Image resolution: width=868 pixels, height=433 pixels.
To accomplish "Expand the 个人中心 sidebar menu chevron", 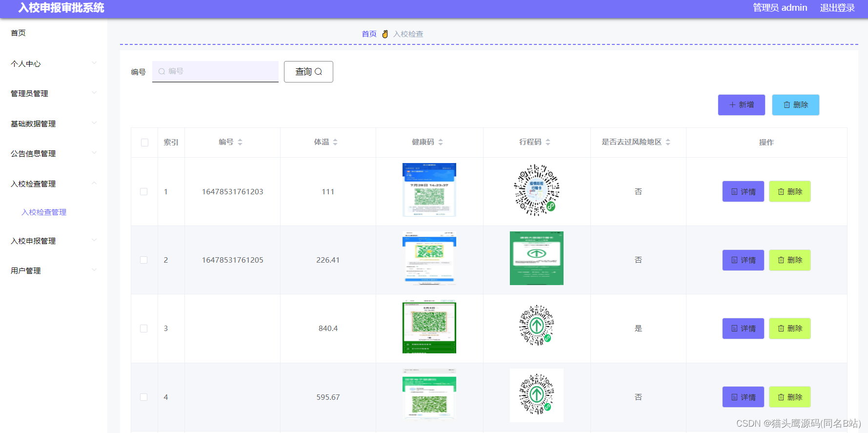I will (94, 62).
